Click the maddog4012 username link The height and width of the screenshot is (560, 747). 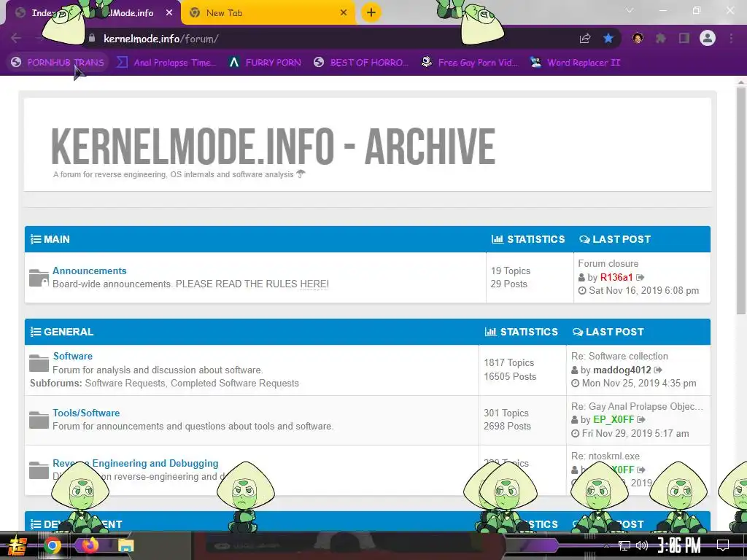click(x=622, y=370)
